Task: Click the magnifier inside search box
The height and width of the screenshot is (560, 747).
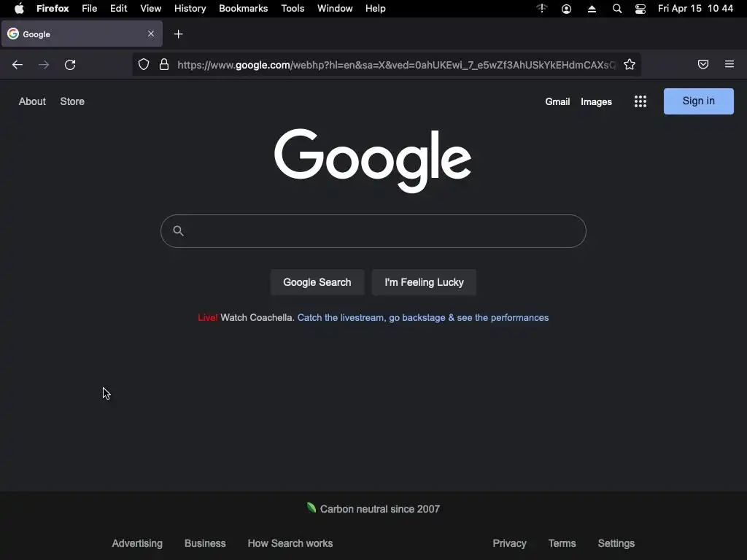Action: (x=178, y=231)
